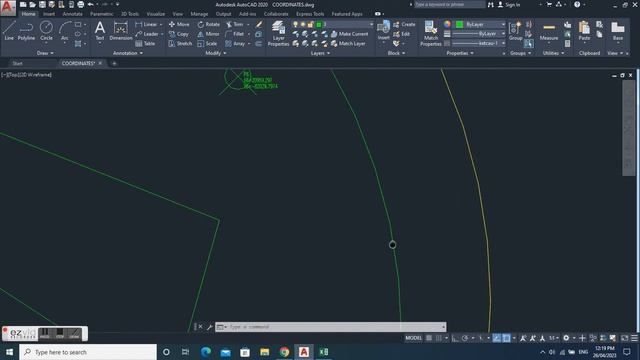640x360 pixels.
Task: Activate the Rotate command
Action: [x=209, y=24]
